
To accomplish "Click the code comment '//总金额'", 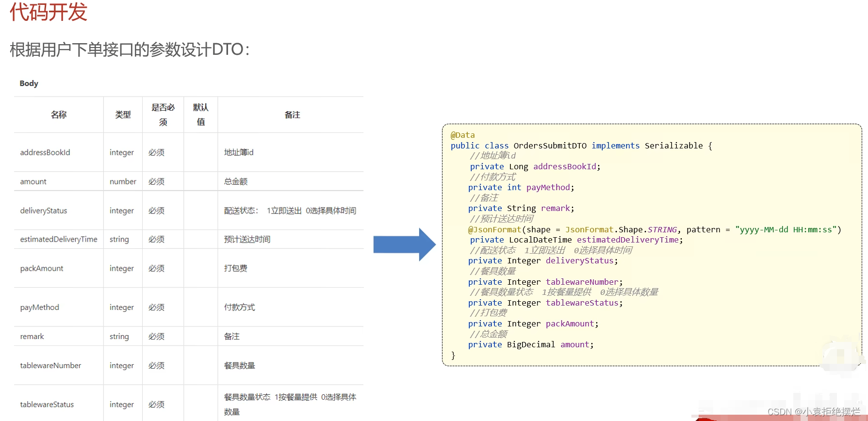I will [488, 334].
